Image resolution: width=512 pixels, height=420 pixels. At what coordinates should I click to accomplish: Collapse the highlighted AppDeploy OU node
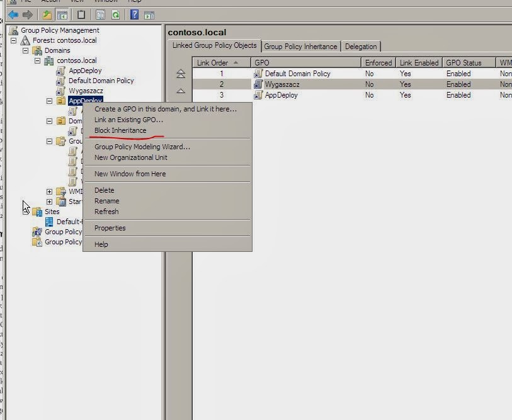[49, 101]
